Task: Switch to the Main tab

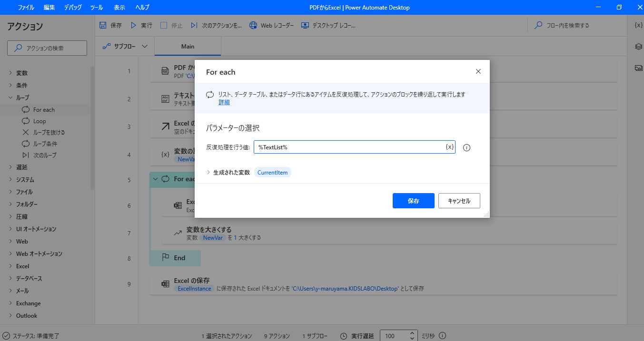Action: point(188,46)
